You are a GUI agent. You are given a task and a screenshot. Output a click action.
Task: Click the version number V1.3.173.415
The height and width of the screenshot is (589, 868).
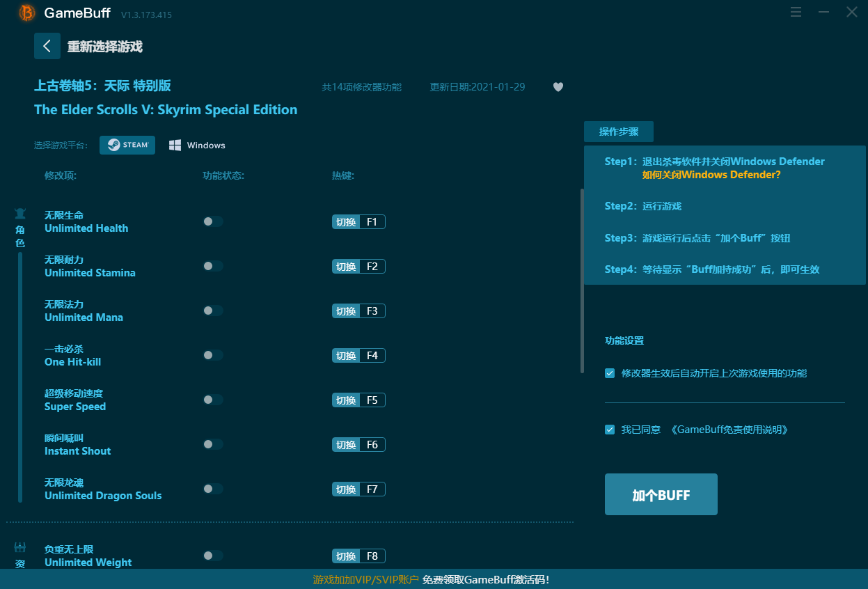pyautogui.click(x=146, y=15)
